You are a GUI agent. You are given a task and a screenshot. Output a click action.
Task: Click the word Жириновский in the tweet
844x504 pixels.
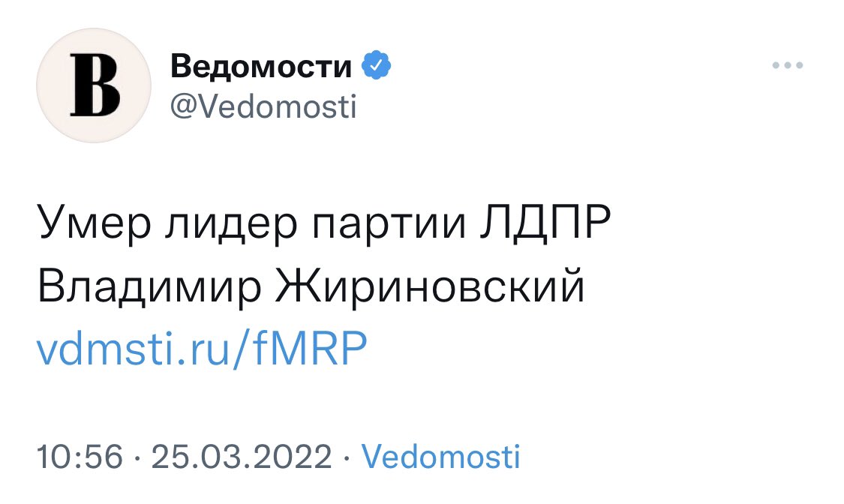pyautogui.click(x=430, y=285)
